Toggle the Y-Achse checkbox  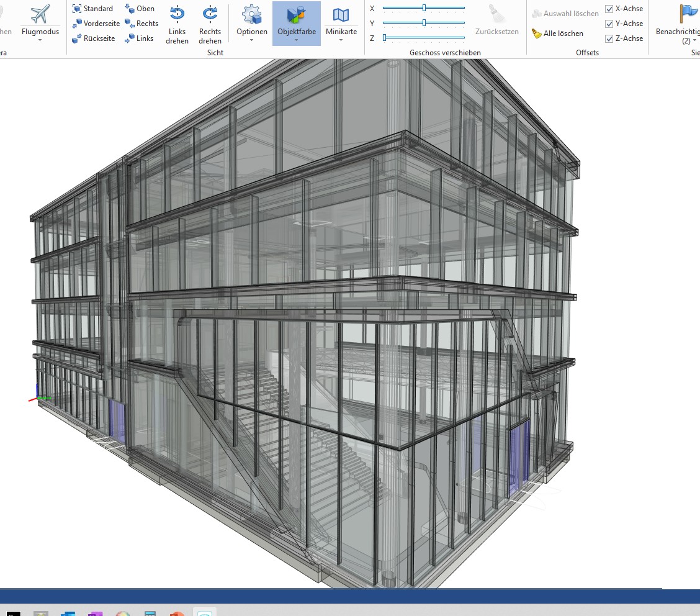click(609, 24)
